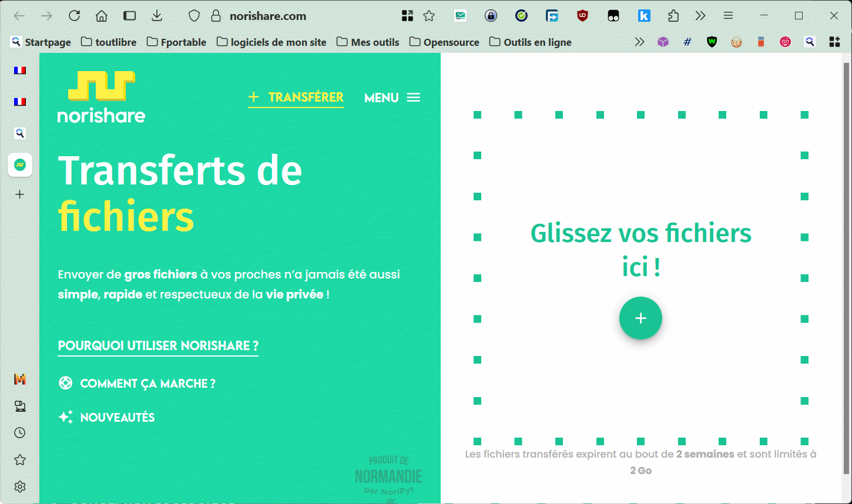Switch to the second French flag sidebar tab
Viewport: 852px width, 504px height.
(20, 102)
